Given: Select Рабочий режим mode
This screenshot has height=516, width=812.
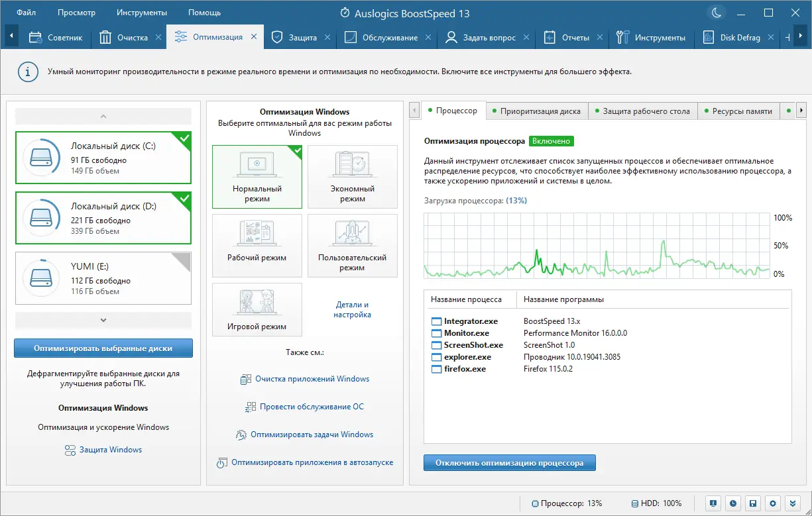Looking at the screenshot, I should (x=257, y=246).
